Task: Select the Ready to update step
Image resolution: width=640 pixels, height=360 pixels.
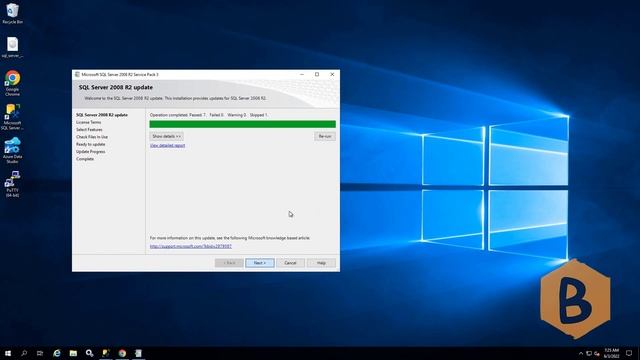Action: (x=91, y=144)
